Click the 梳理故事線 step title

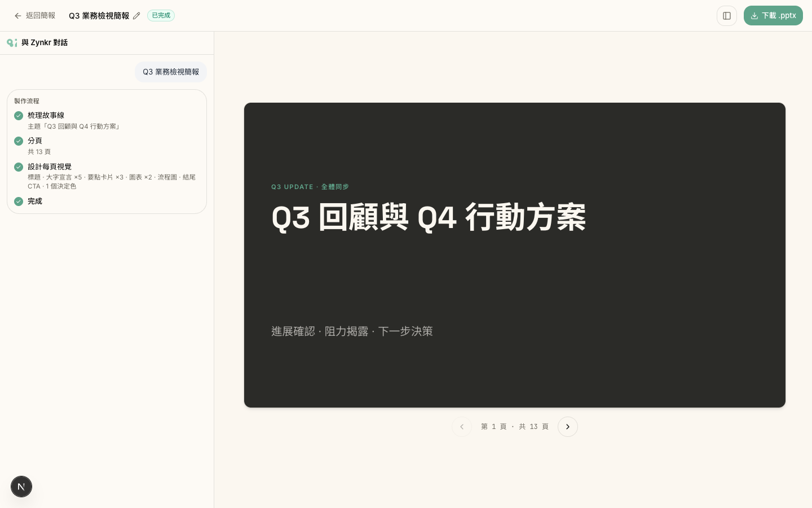tap(46, 115)
